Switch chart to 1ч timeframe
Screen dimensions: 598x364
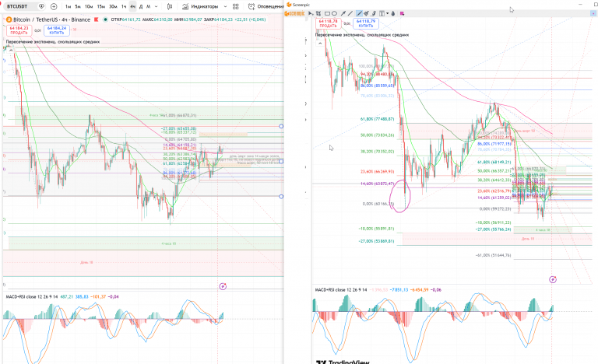[x=124, y=6]
